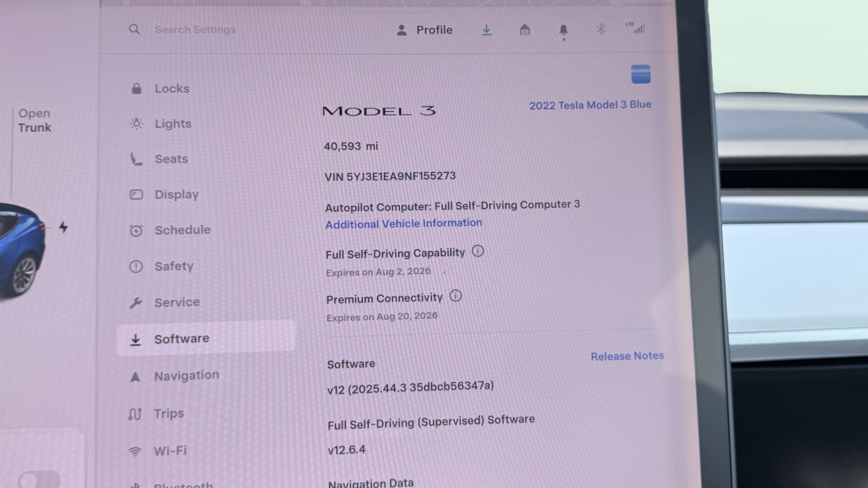Tap the Navigation Data label
Image resolution: width=868 pixels, height=488 pixels.
371,483
